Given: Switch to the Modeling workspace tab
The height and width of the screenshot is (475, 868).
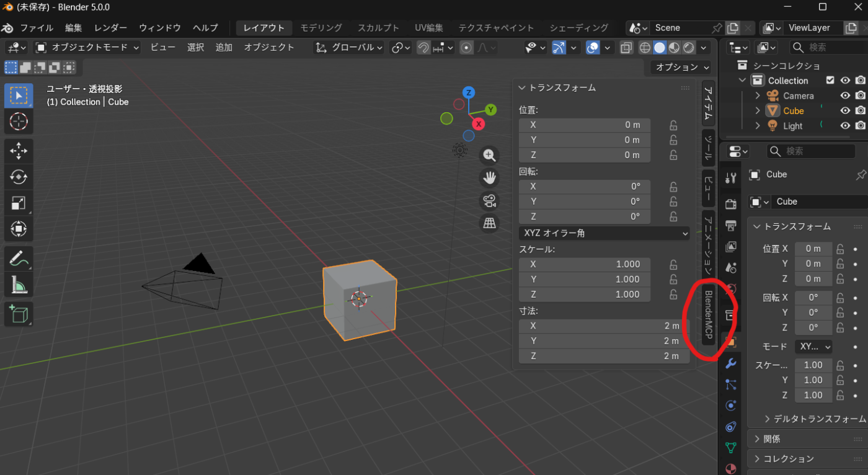Looking at the screenshot, I should [x=321, y=28].
